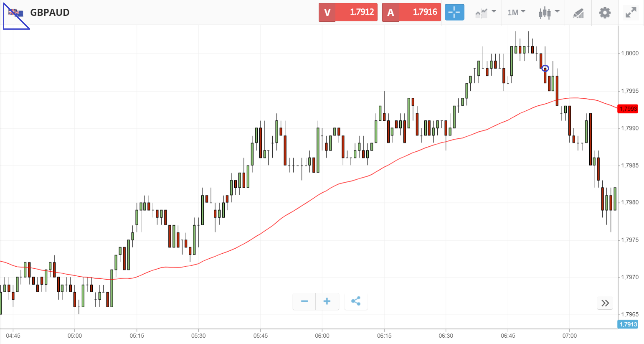The image size is (644, 344).
Task: Click the blue 1,7913 current price label
Action: [628, 324]
